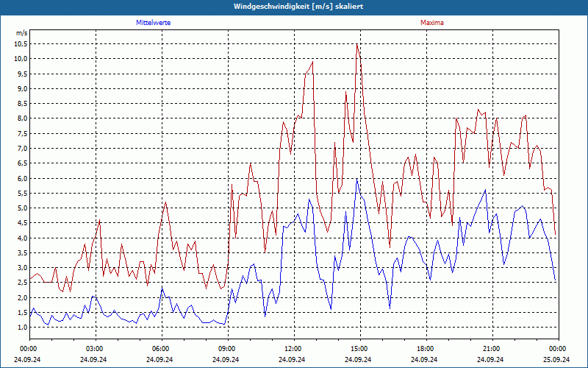Click the blue Mittelwerte peak near 15:00

point(357,179)
